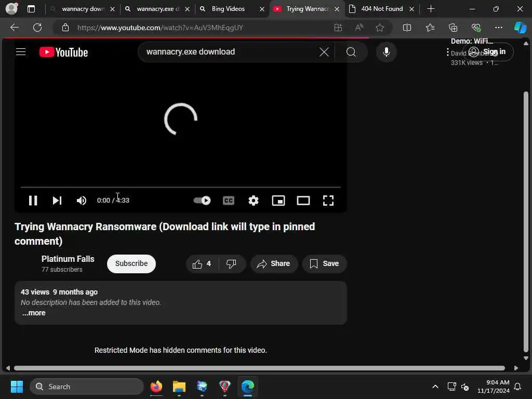Subscribe to Platinum Falls

tap(131, 263)
